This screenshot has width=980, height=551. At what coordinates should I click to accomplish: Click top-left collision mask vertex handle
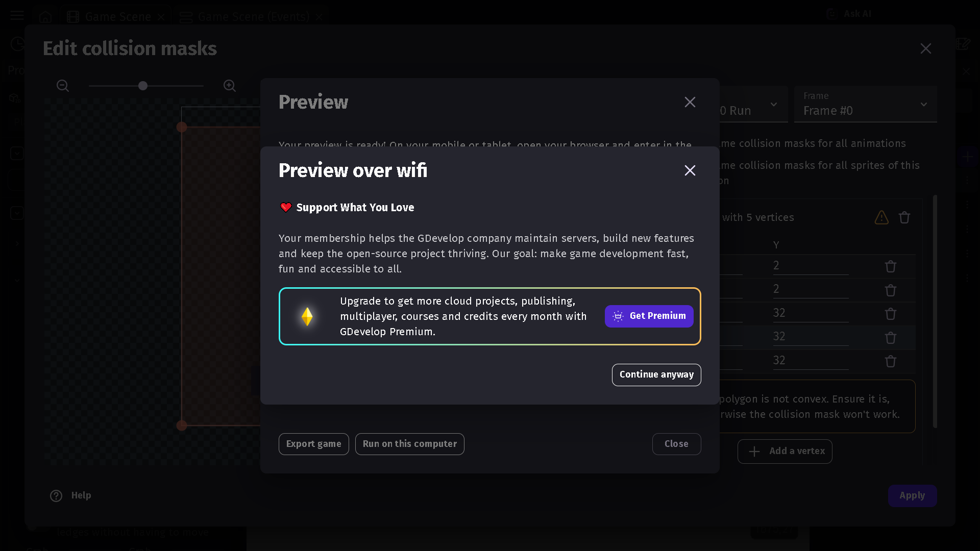182,127
